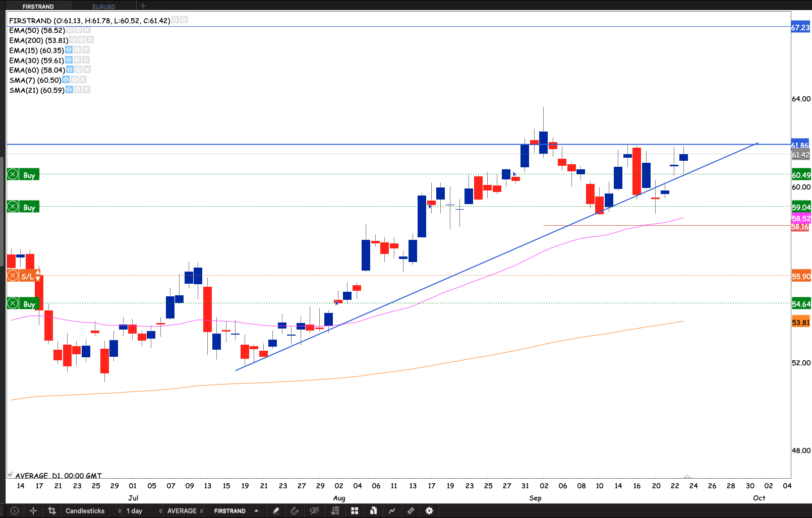This screenshot has height=518, width=812.
Task: Click the link charts icon
Action: (411, 510)
